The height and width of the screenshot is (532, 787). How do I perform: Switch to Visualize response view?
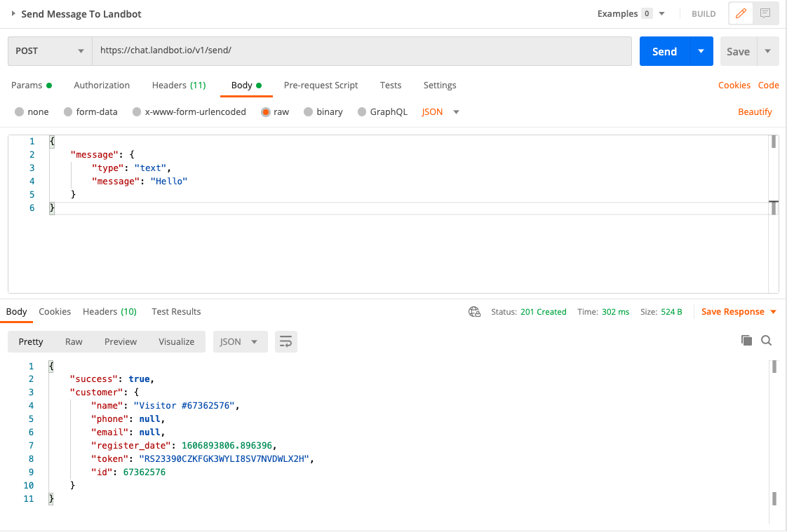[x=176, y=342]
